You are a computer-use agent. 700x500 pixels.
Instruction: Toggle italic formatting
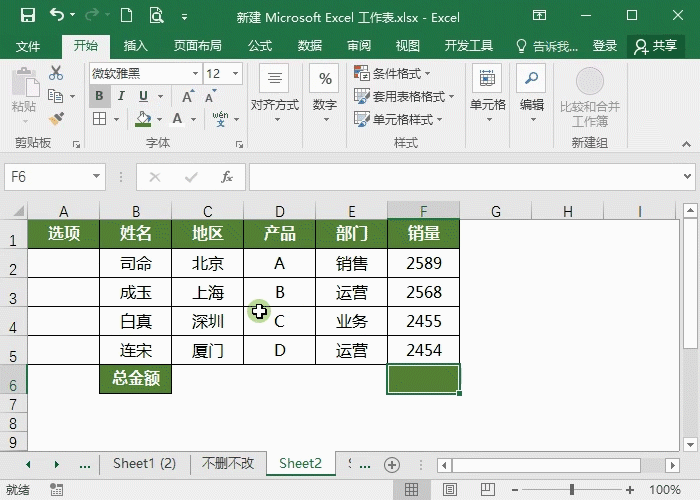tap(121, 96)
